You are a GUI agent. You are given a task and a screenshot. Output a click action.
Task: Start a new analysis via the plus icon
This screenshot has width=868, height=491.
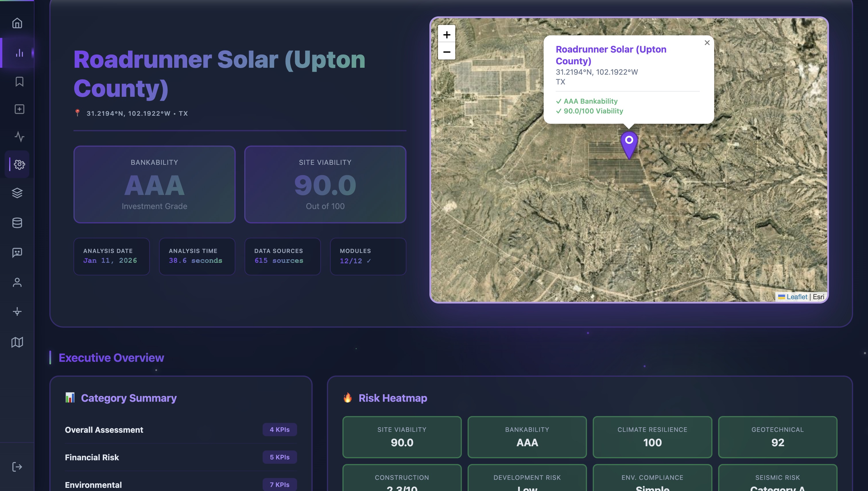coord(19,109)
